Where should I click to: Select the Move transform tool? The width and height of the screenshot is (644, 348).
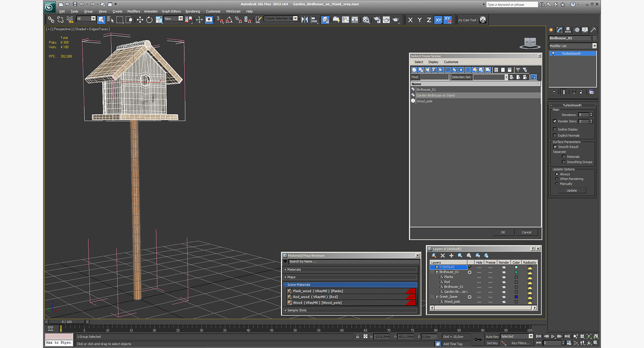[140, 20]
